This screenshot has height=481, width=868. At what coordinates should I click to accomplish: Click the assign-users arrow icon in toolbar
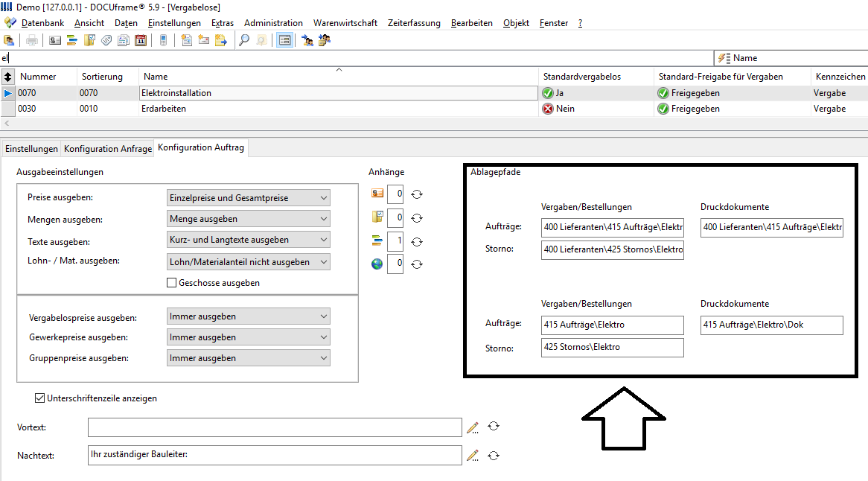point(307,40)
